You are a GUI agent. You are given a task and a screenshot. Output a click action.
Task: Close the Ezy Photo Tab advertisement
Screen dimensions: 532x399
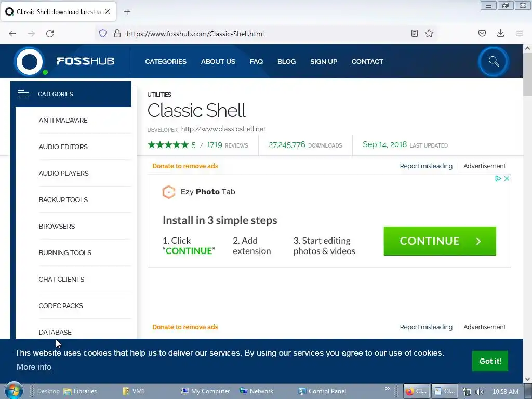tap(507, 179)
